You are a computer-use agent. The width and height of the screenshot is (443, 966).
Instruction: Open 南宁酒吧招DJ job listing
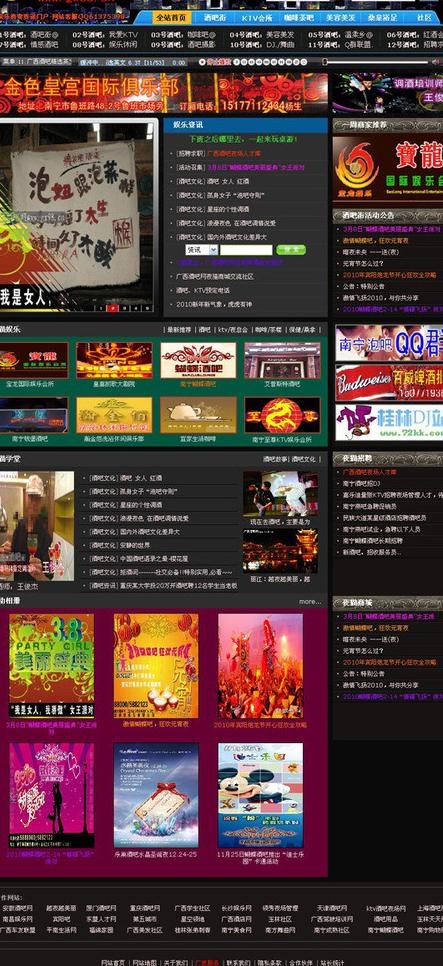(361, 483)
